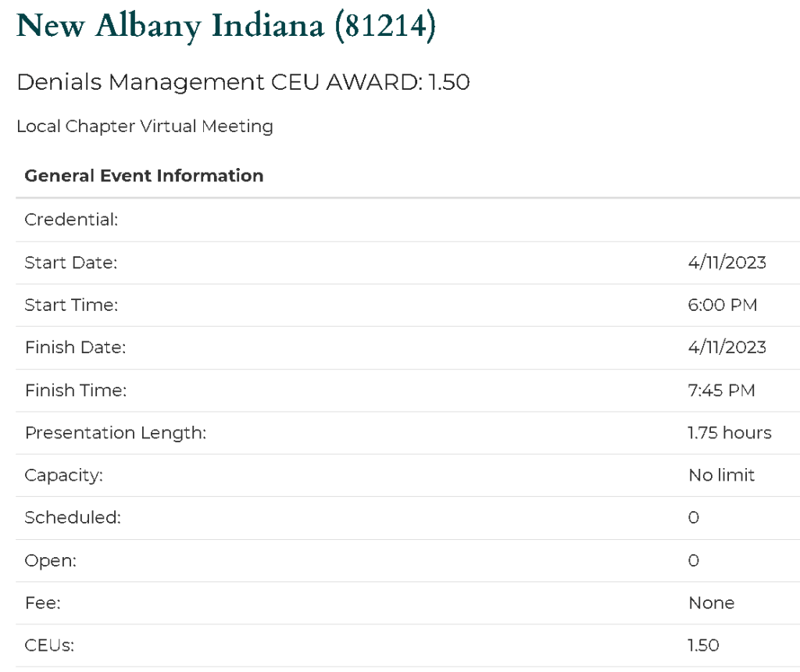This screenshot has width=800, height=672.
Task: Click the Capacity row label
Action: click(x=63, y=474)
